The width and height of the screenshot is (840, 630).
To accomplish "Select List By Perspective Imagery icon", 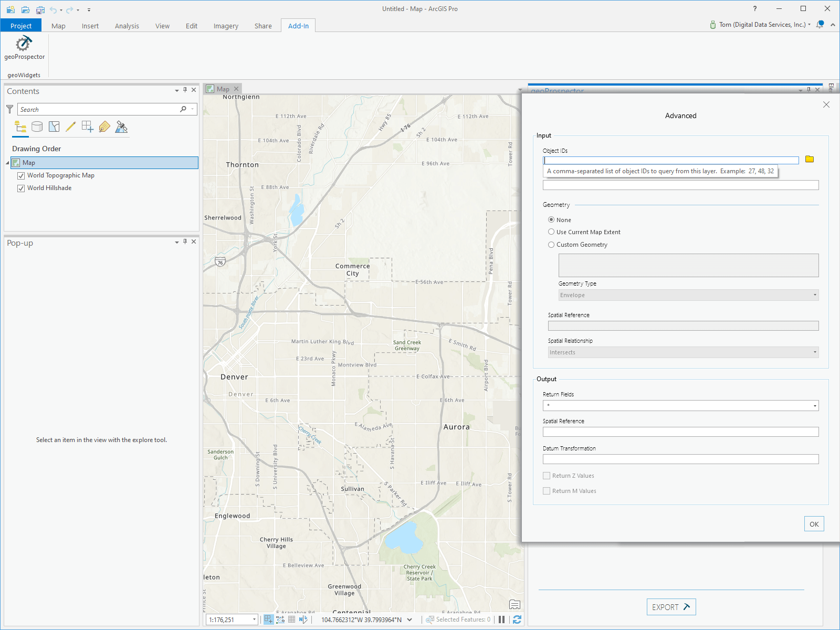I will point(121,127).
